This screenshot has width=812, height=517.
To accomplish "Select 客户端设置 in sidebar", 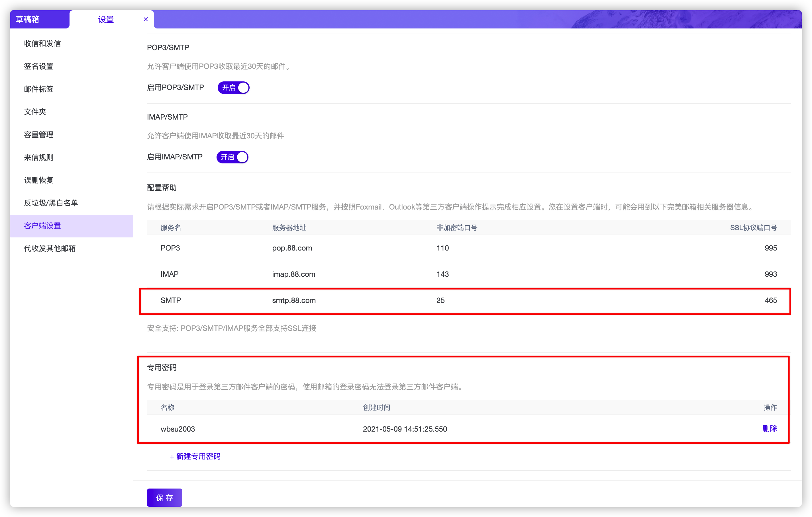I will click(x=42, y=226).
